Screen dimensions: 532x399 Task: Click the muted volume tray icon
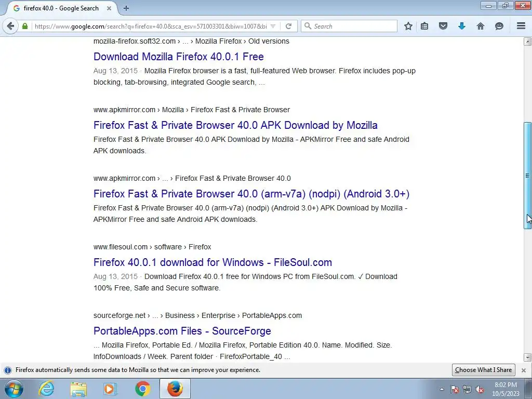click(480, 390)
